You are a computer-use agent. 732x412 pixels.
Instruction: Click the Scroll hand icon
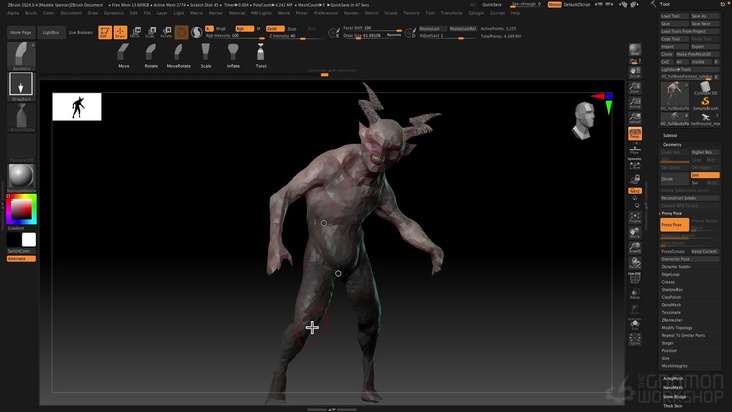coord(635,72)
